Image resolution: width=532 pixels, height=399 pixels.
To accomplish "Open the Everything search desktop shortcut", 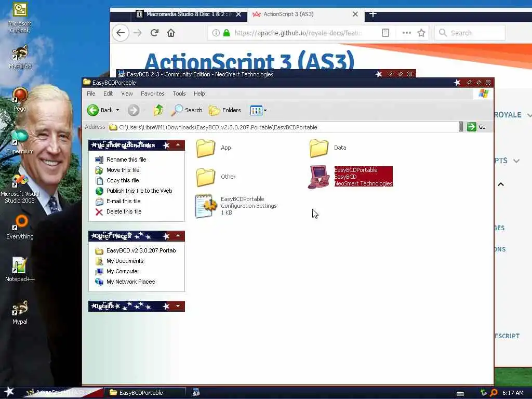I will tap(20, 227).
